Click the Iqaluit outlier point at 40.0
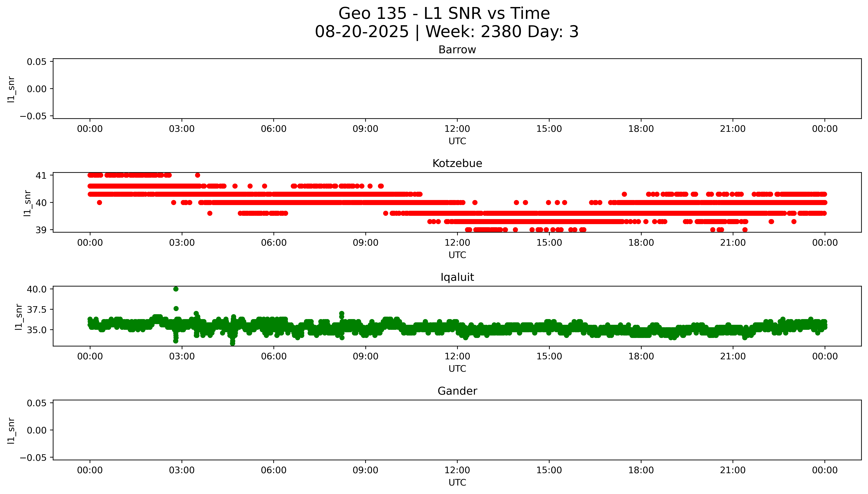 point(176,289)
